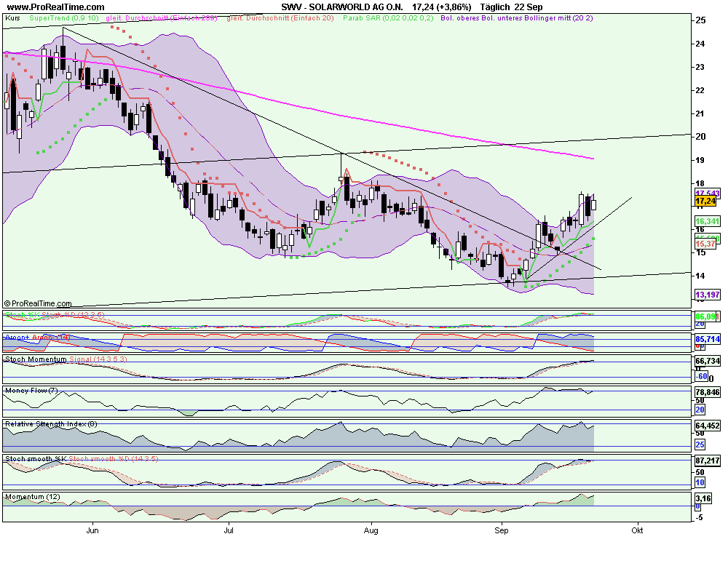Click the purple 13,197 lower Bollinger value tag
This screenshot has height=582, width=728.
tap(707, 294)
